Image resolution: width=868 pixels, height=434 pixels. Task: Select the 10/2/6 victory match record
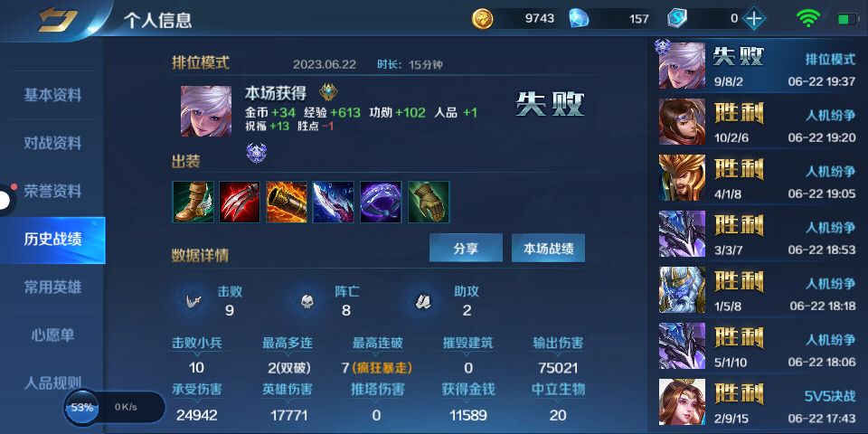758,122
